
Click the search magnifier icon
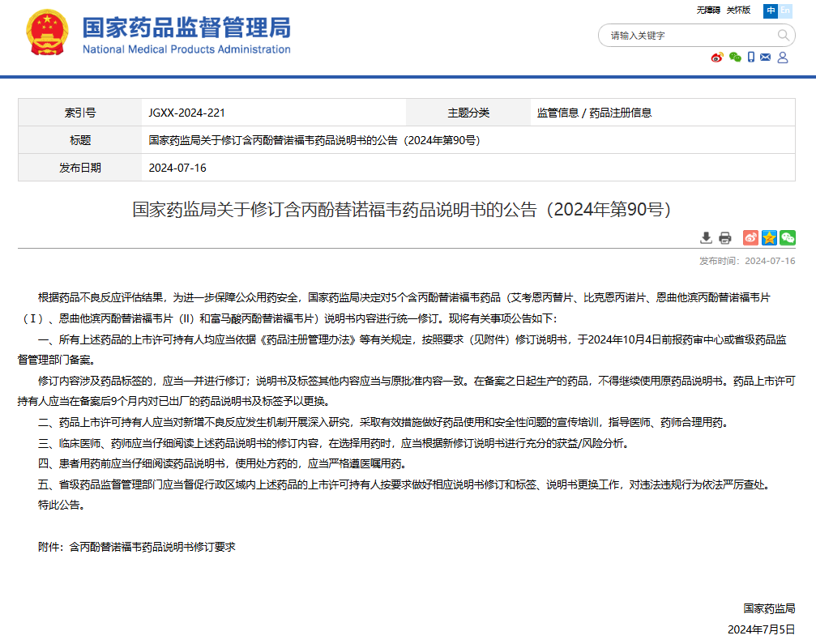click(x=784, y=35)
